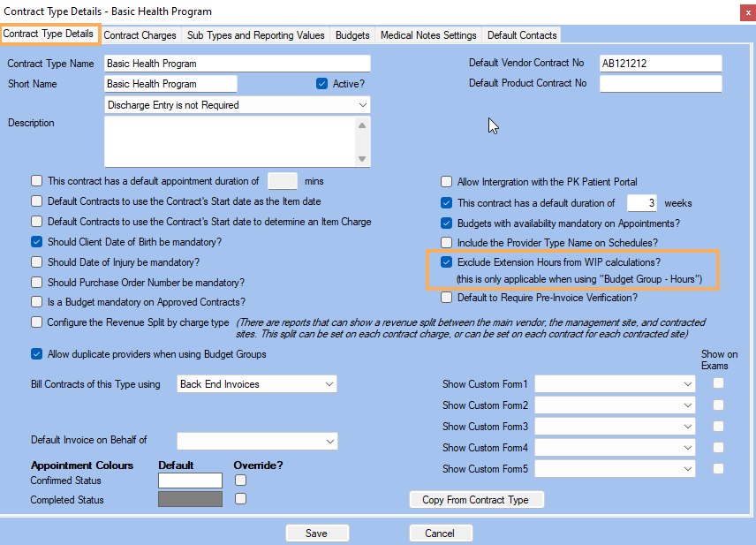The width and height of the screenshot is (756, 545).
Task: Click the Default Product Contract No field
Action: [660, 84]
